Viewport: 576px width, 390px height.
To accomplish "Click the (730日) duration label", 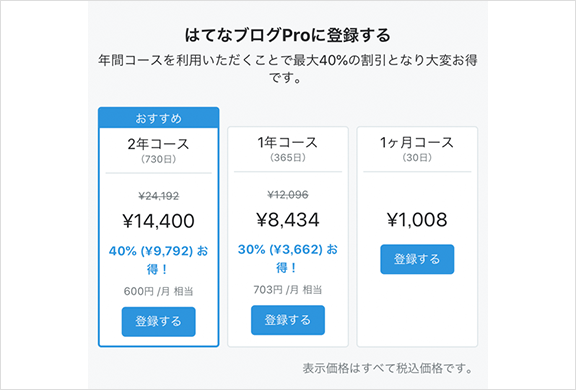I will 158,159.
